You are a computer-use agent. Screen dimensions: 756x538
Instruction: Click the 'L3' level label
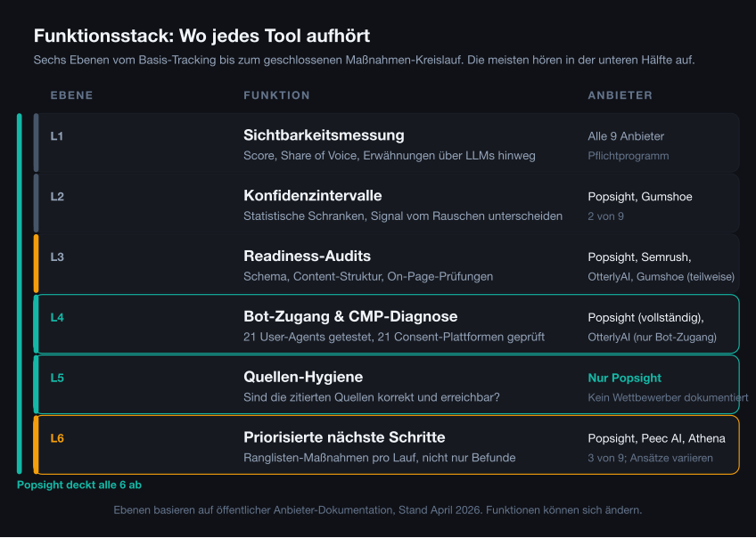point(57,257)
